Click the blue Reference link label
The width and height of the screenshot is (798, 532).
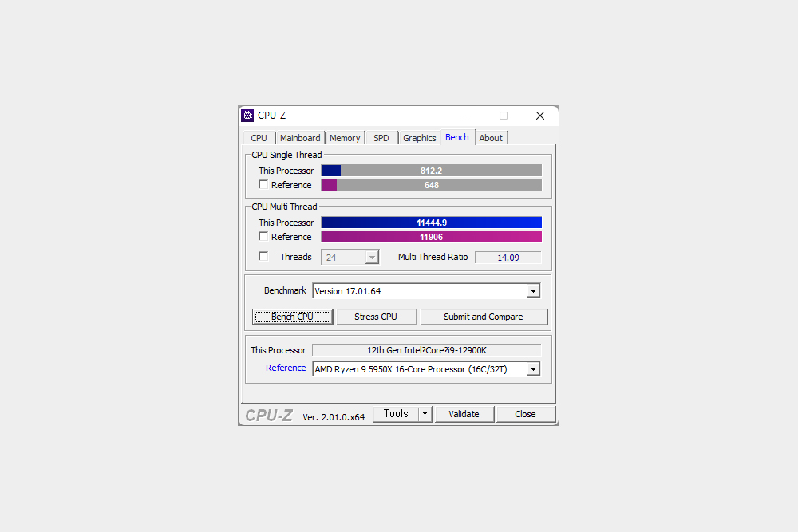click(286, 368)
